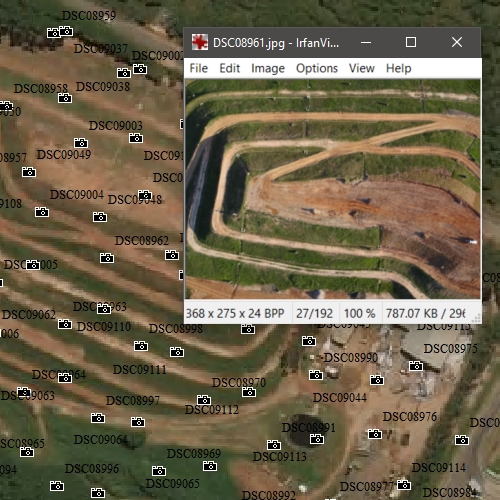Select camera marker between DSC09062 and DSC09110 labels
Viewport: 500px width, 500px height.
click(65, 324)
